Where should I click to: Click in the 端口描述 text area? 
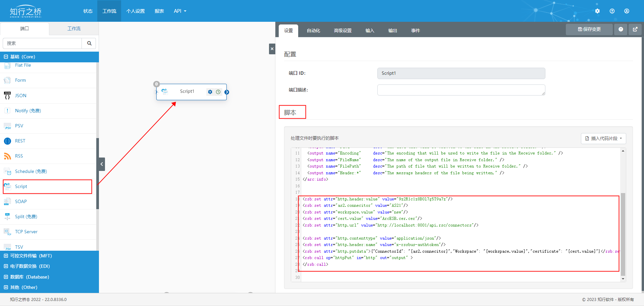pyautogui.click(x=461, y=90)
